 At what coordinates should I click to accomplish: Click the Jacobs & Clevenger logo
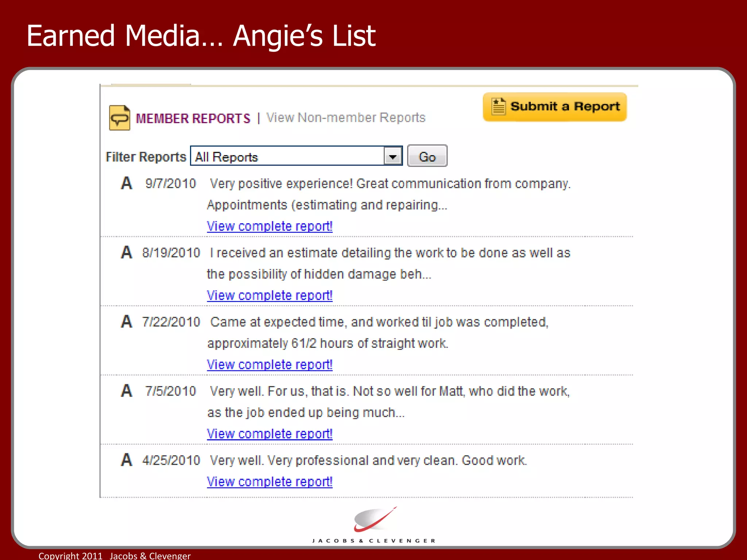[374, 524]
